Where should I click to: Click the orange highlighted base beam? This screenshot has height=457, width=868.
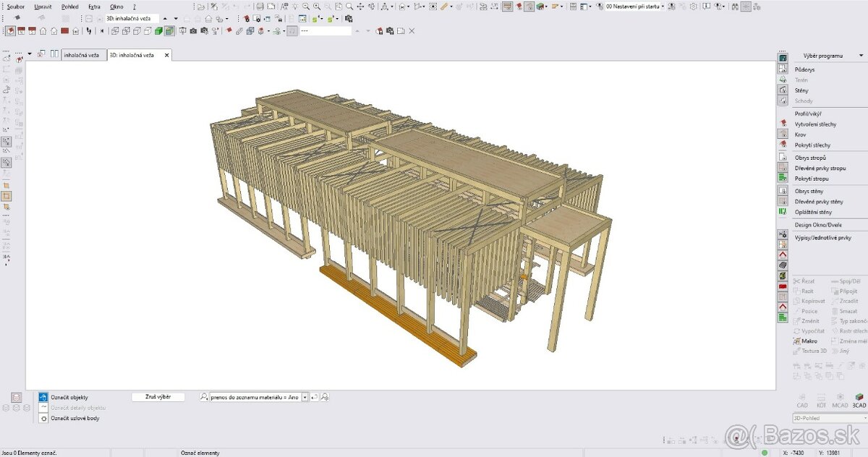pyautogui.click(x=398, y=315)
